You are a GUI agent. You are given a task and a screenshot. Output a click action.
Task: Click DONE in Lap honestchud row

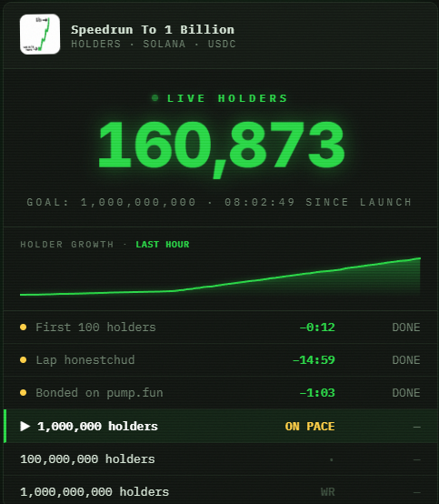click(406, 360)
